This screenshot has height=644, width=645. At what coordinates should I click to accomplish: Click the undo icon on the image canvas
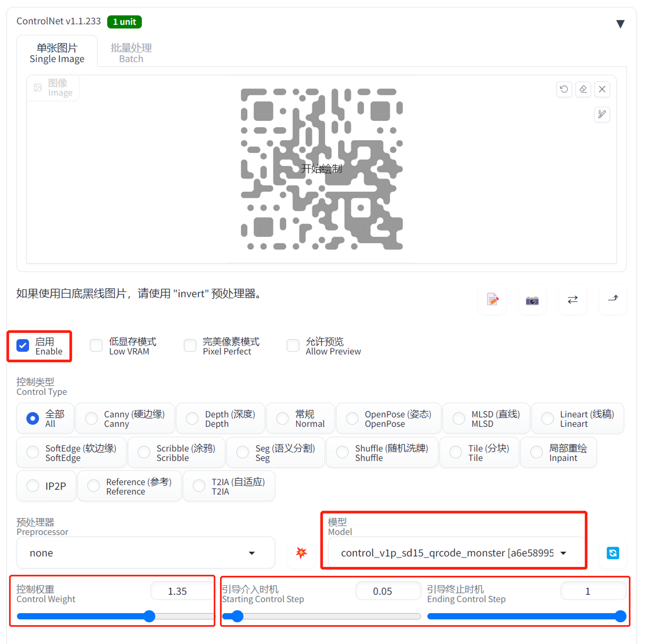pyautogui.click(x=564, y=89)
